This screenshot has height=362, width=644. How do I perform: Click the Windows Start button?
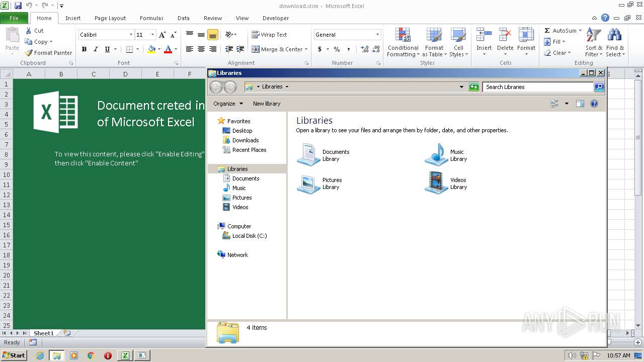(x=14, y=355)
